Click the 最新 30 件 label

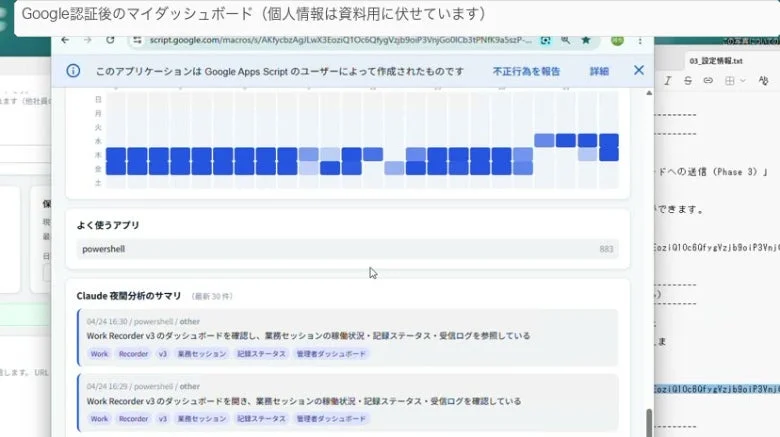pos(212,296)
